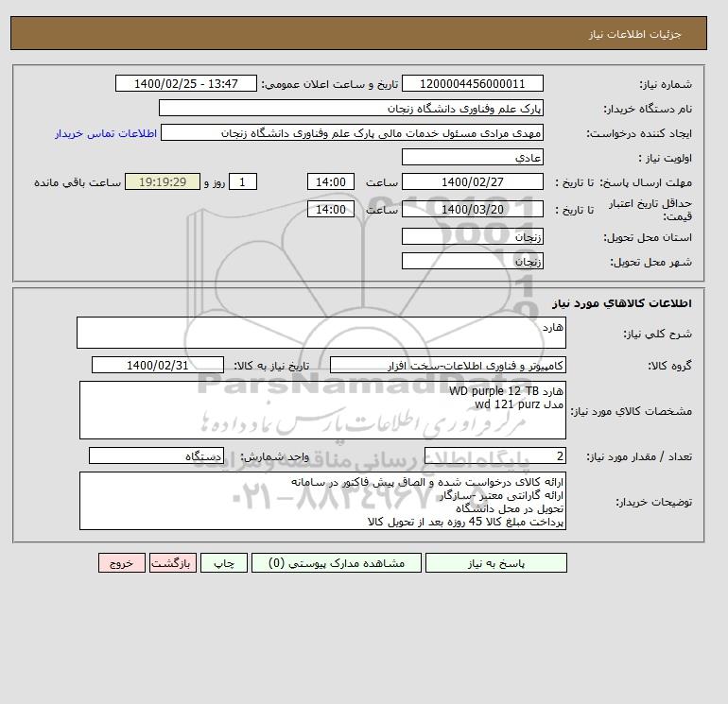Click the countdown timer 19:19:29
Screen dimensions: 728x704
tap(163, 182)
